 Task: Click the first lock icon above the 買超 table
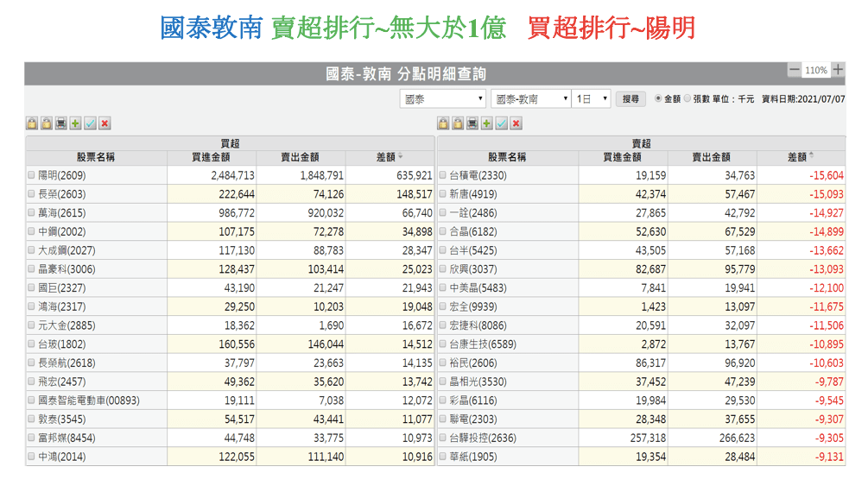(x=32, y=123)
